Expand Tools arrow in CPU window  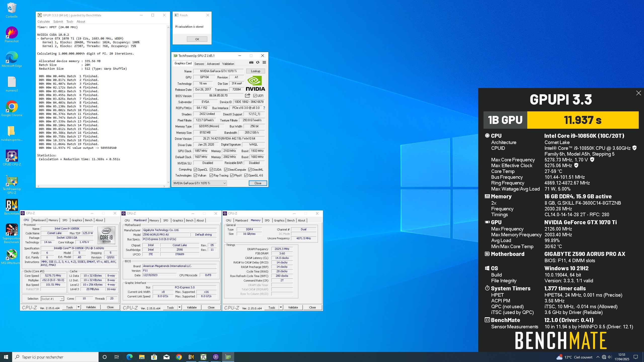(x=78, y=307)
